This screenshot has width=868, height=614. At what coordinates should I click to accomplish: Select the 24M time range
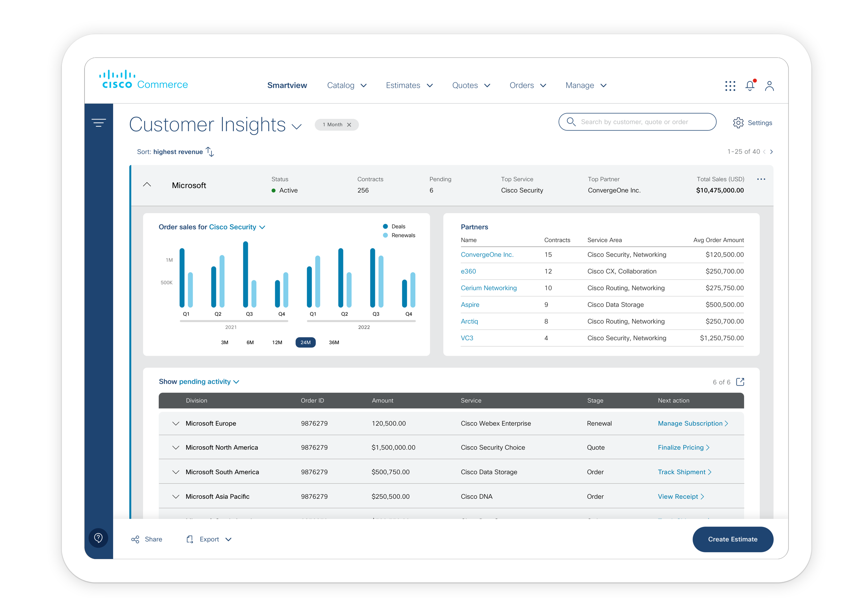306,342
